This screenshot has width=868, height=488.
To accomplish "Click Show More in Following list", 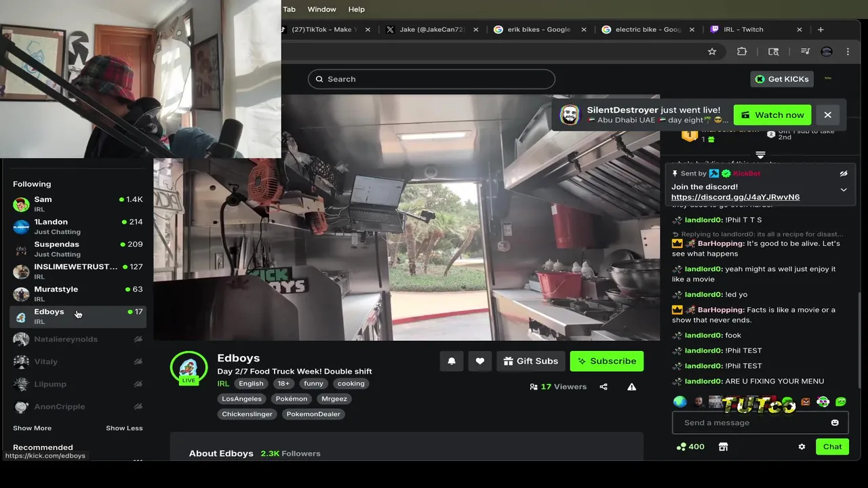I will (32, 428).
